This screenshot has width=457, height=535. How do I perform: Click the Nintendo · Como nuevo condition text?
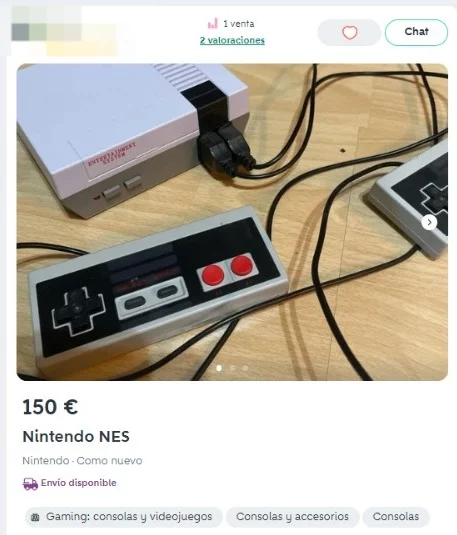point(82,461)
